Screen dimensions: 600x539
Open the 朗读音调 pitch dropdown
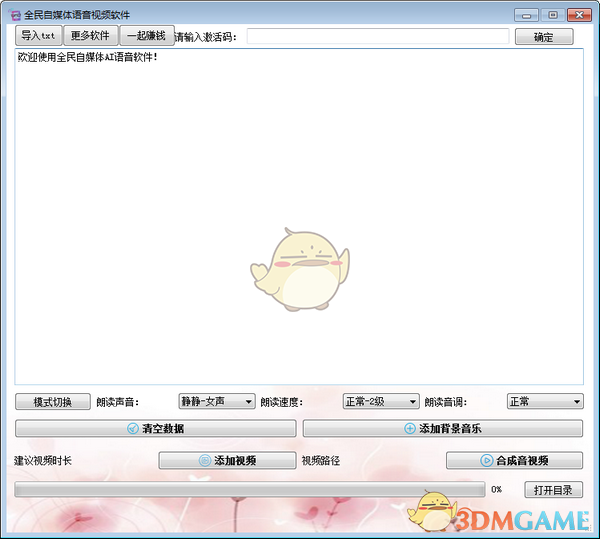(545, 402)
